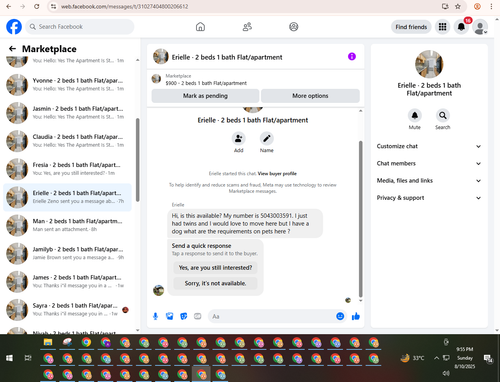Screen dimensions: 500x382
Task: Expand Customize chat section
Action: (x=429, y=146)
